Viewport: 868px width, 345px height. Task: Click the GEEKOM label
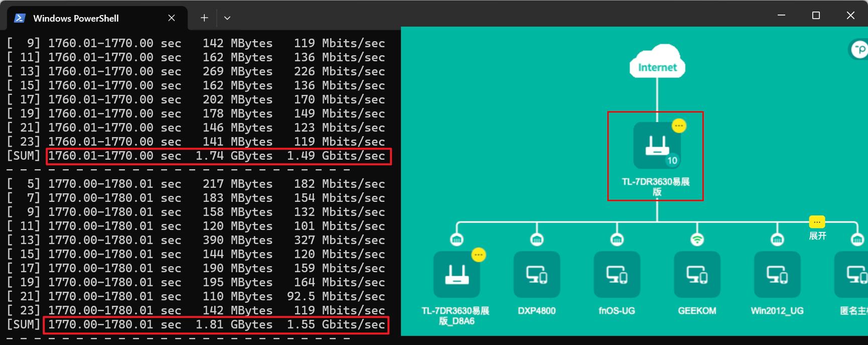697,311
